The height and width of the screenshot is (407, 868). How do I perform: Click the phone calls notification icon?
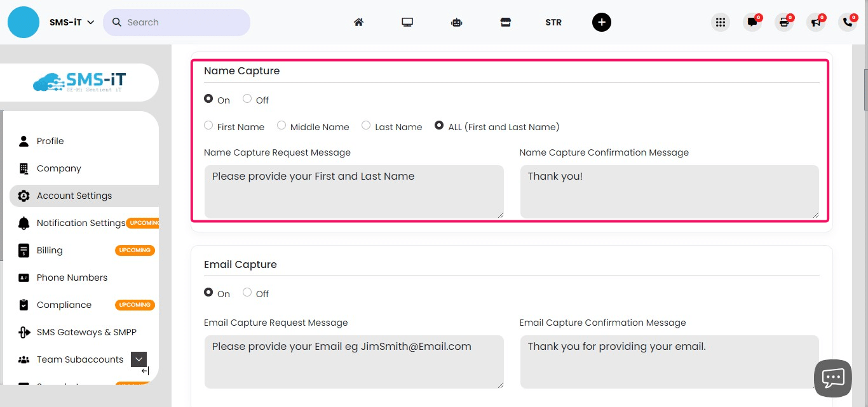point(848,22)
